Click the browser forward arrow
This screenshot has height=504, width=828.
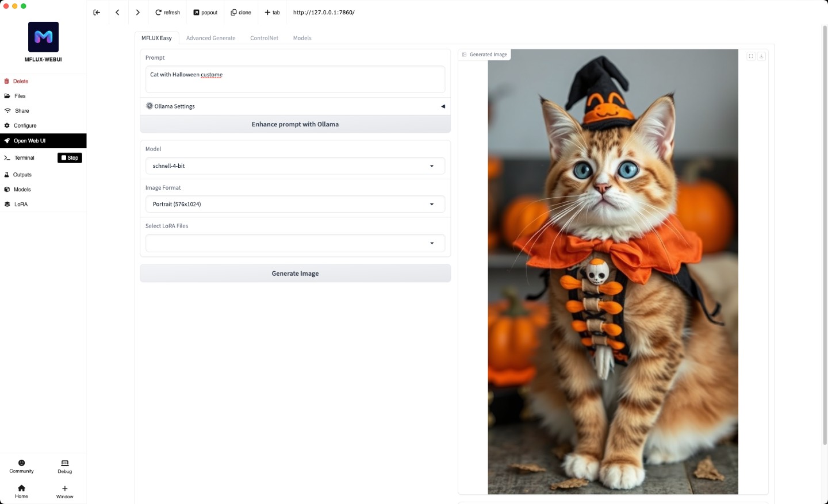pos(137,12)
